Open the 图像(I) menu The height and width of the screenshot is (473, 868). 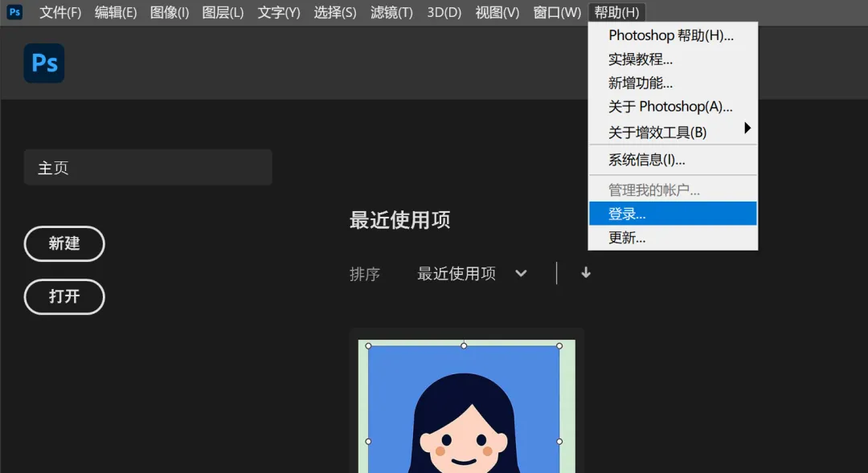(x=170, y=12)
